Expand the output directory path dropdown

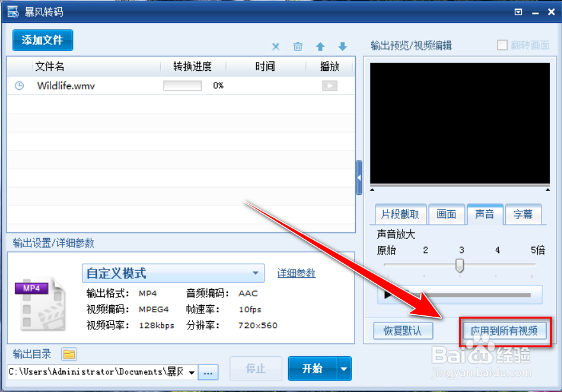tap(192, 372)
